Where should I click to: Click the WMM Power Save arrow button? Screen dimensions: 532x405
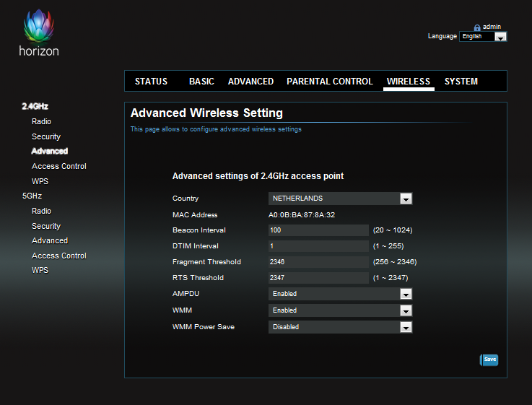406,327
